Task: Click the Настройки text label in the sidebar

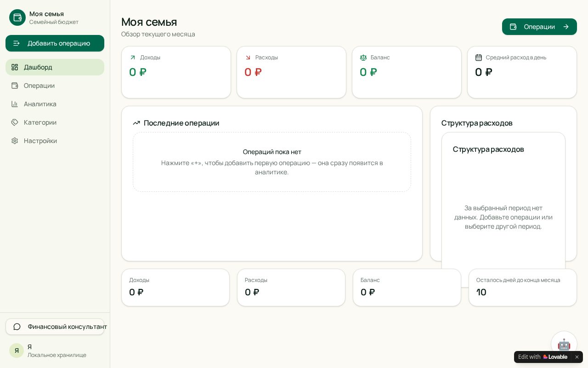Action: pyautogui.click(x=40, y=141)
